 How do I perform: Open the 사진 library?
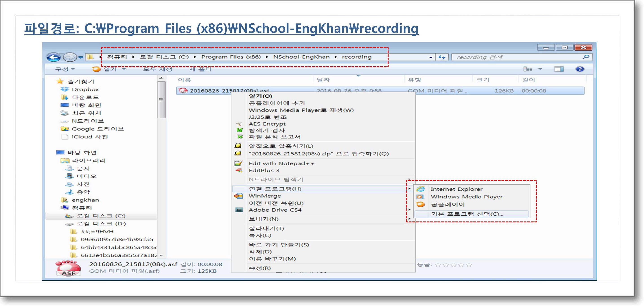click(x=83, y=184)
